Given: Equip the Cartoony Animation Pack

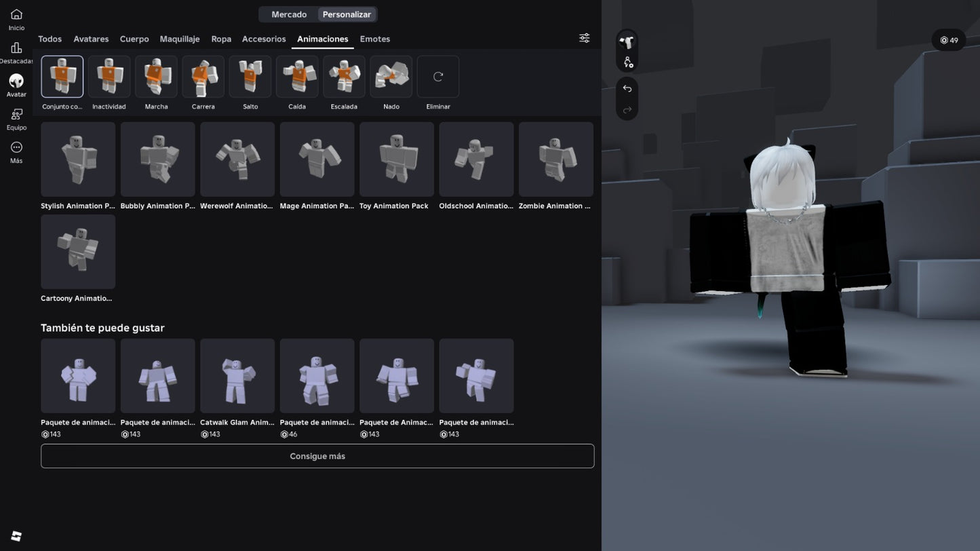Looking at the screenshot, I should [x=78, y=252].
